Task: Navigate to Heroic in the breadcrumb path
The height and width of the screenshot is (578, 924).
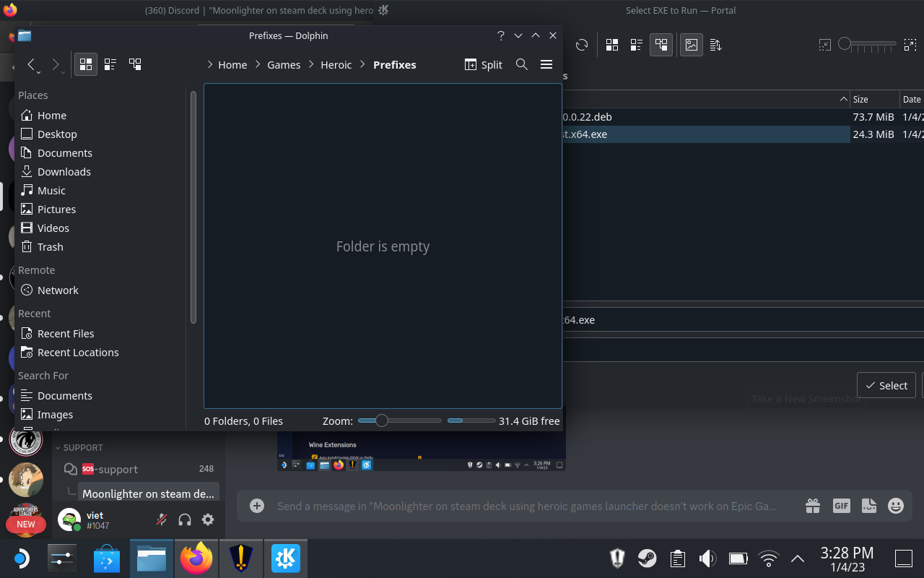Action: [336, 64]
